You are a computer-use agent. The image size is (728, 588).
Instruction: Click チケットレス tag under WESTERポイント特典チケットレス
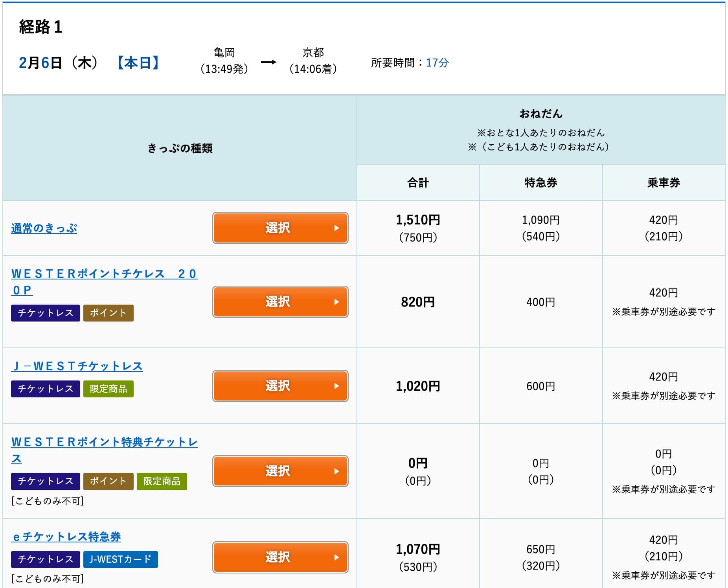(46, 481)
